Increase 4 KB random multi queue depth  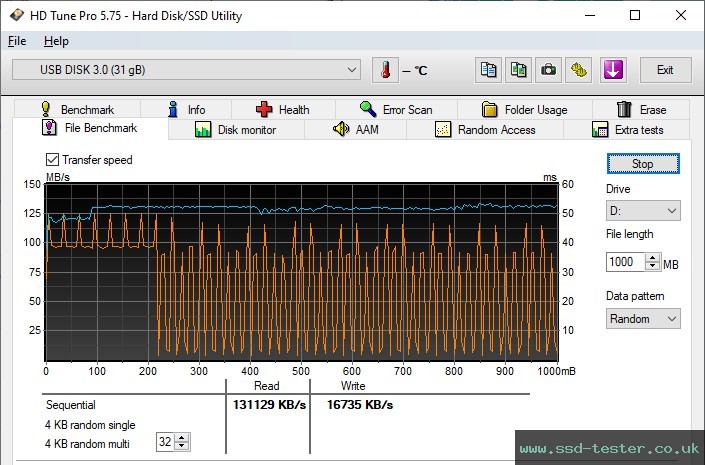[x=182, y=438]
